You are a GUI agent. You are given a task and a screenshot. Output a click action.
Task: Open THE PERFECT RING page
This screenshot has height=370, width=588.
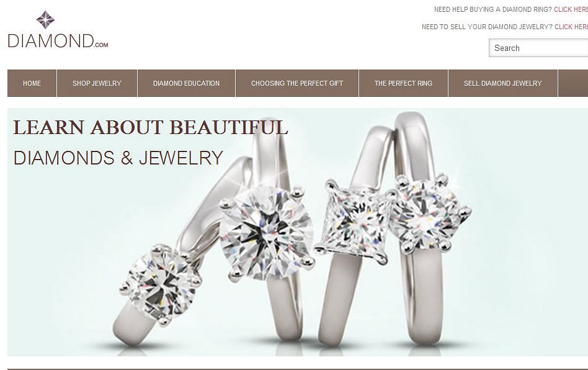click(x=403, y=83)
